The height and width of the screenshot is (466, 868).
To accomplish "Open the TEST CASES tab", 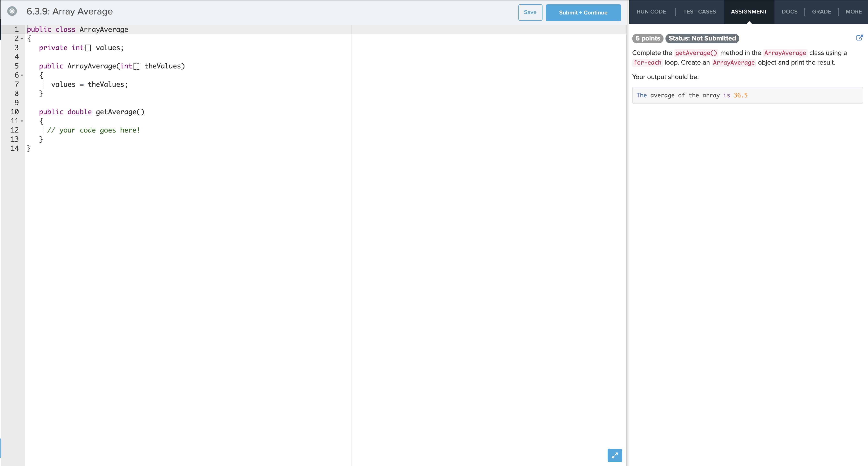I will pyautogui.click(x=699, y=12).
